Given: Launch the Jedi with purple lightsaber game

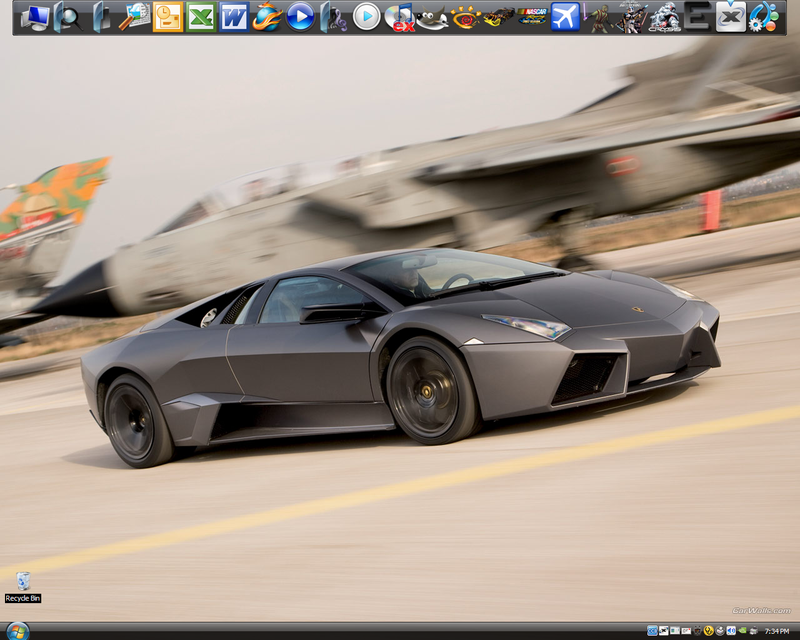Looking at the screenshot, I should [598, 18].
